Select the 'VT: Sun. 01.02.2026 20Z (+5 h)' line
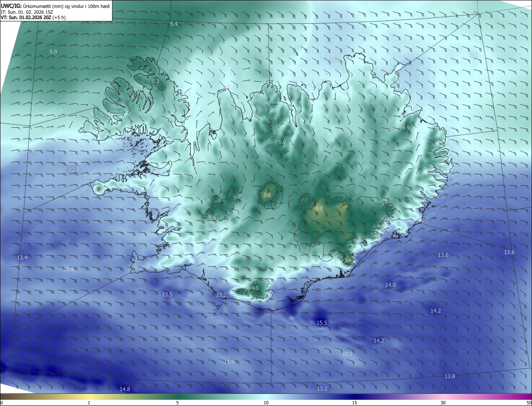This screenshot has width=532, height=406. pos(33,17)
